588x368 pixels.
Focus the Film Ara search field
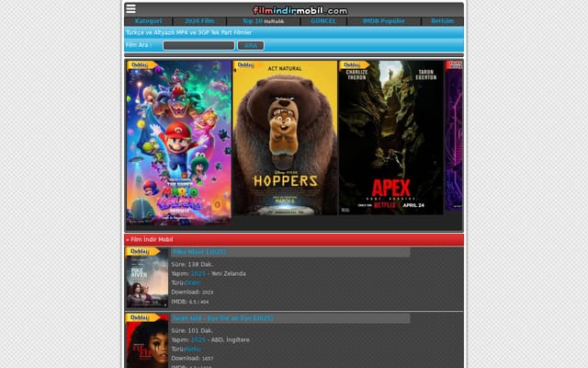pos(198,45)
